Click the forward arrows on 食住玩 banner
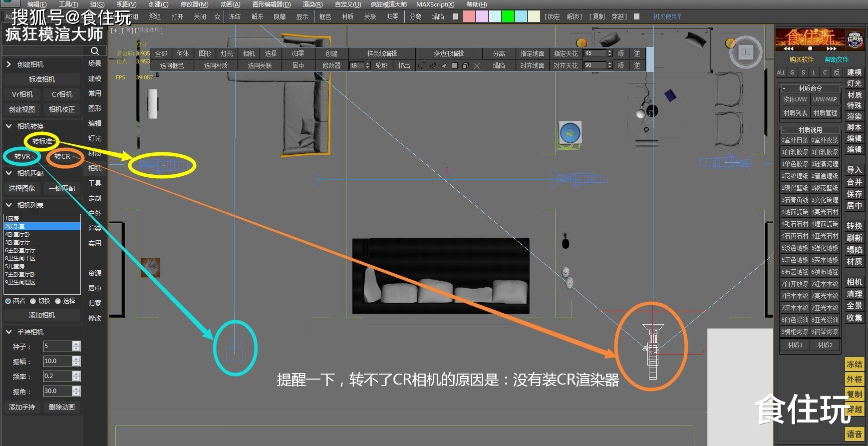Viewport: 868px width, 446px height. point(832,49)
